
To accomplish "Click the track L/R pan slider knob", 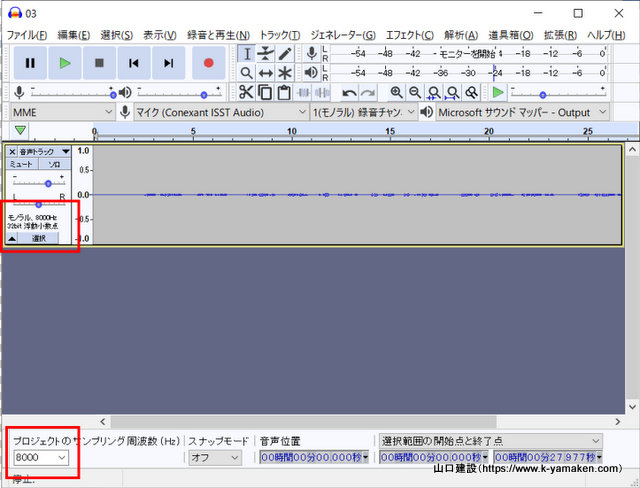I will pos(38,204).
